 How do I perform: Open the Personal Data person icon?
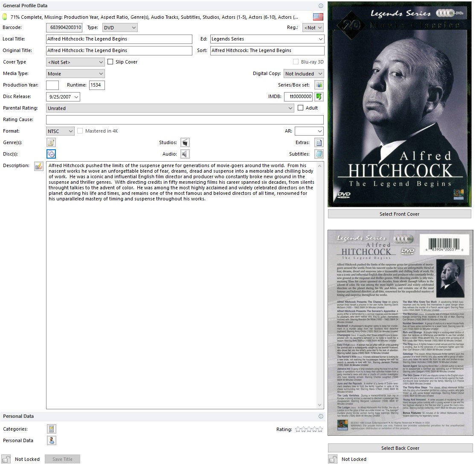[x=52, y=440]
